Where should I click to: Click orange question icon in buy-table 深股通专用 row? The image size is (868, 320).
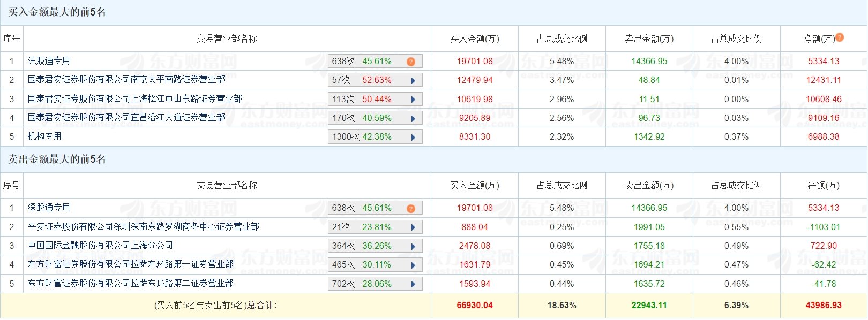(411, 62)
